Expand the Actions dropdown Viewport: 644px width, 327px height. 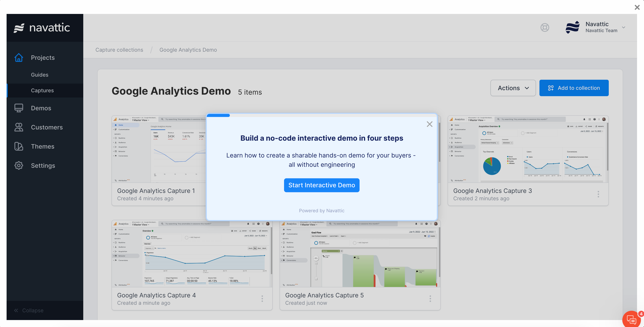point(513,88)
